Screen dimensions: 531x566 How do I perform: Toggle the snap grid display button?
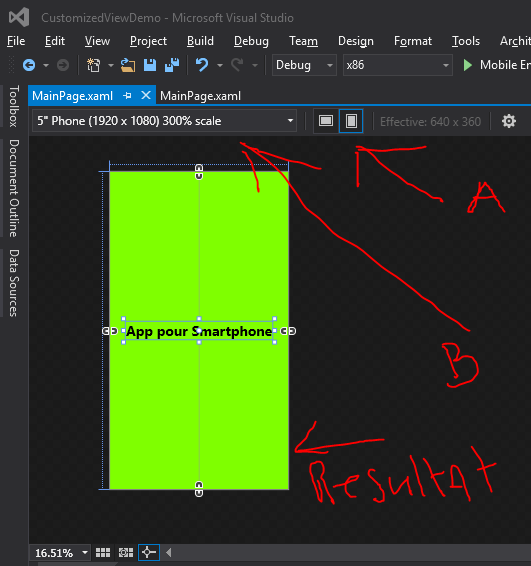[x=103, y=552]
